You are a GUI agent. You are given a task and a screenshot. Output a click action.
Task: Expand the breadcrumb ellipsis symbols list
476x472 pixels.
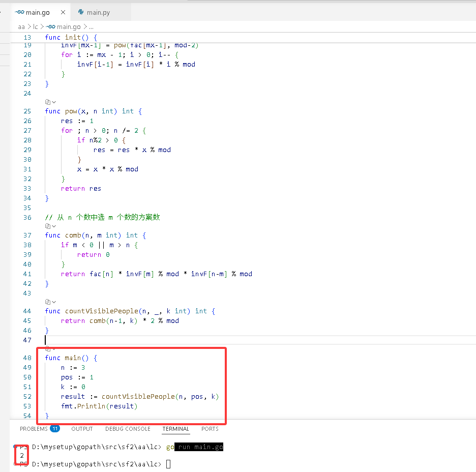coord(91,27)
